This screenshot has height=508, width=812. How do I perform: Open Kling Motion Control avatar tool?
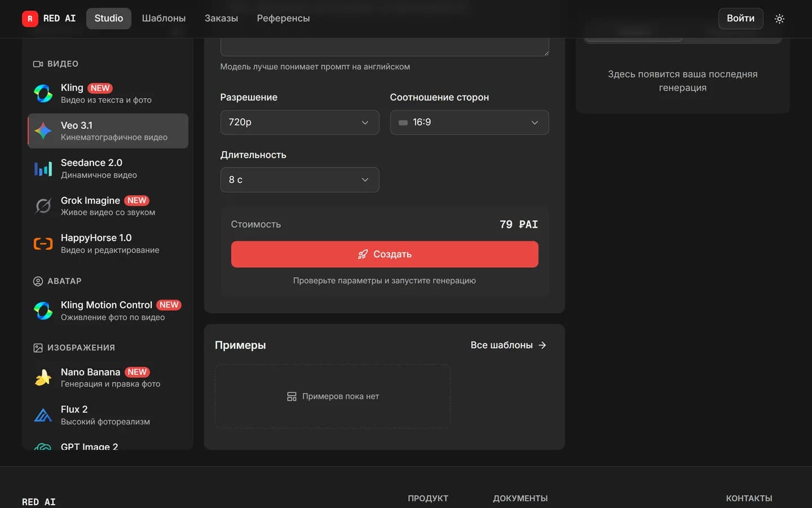pyautogui.click(x=108, y=310)
